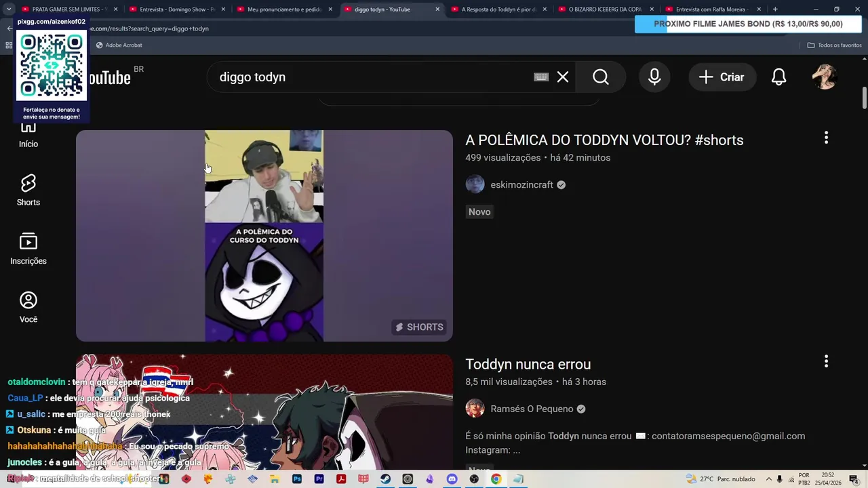This screenshot has height=488, width=868.
Task: Go to eskimozincraft channel name
Action: pos(521,185)
